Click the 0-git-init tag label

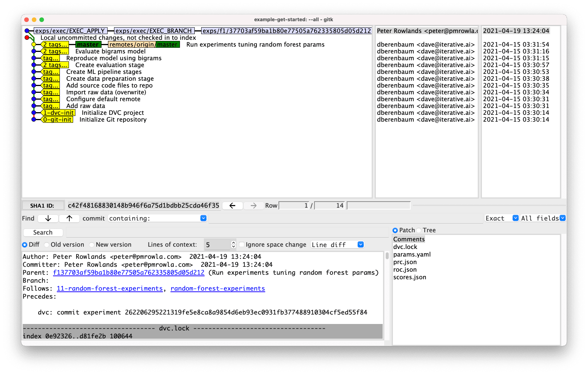click(x=57, y=120)
